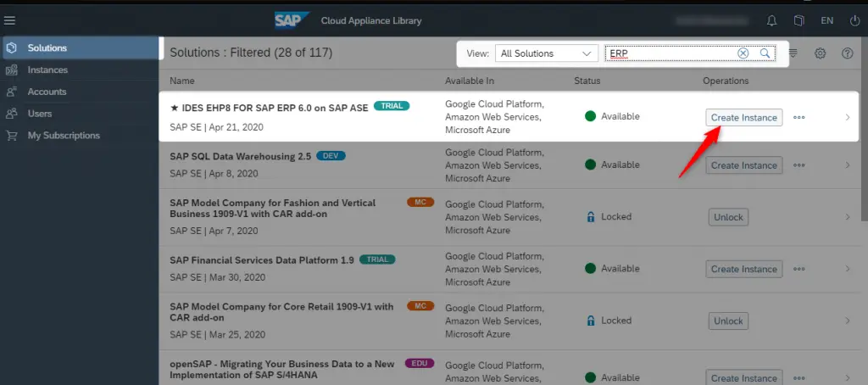Clear the ERP search text
Screen dimensions: 868x385
[x=743, y=53]
